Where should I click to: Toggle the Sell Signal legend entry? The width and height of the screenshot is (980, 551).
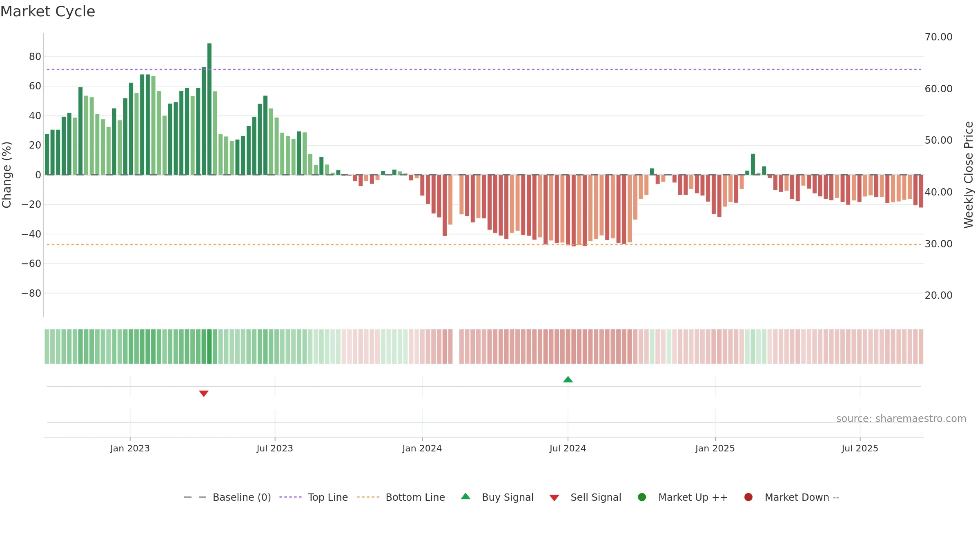(585, 497)
